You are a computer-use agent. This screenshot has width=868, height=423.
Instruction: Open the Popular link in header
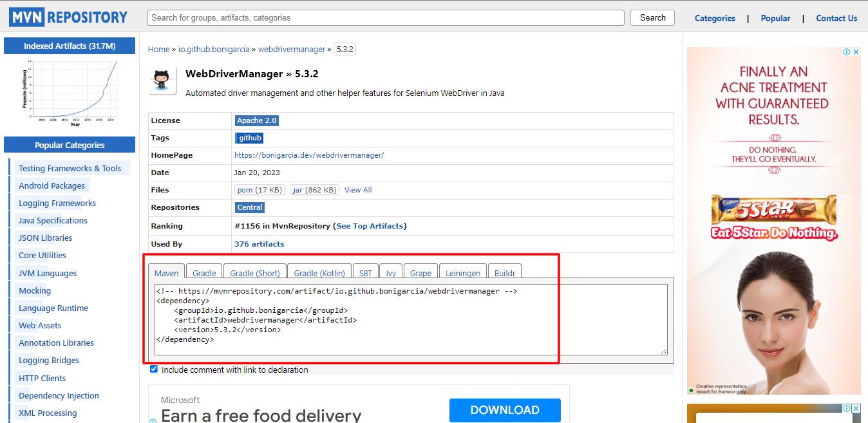click(775, 18)
